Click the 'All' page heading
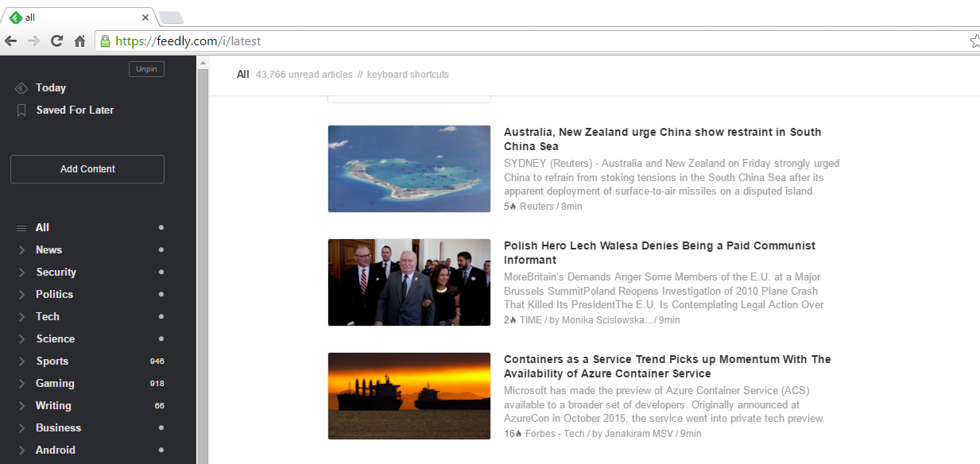Viewport: 980px width, 464px height. click(243, 75)
